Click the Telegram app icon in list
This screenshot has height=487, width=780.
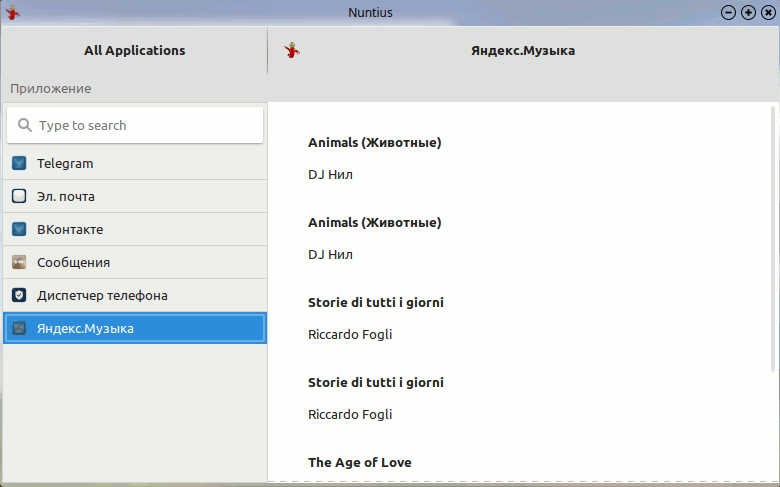coord(19,163)
